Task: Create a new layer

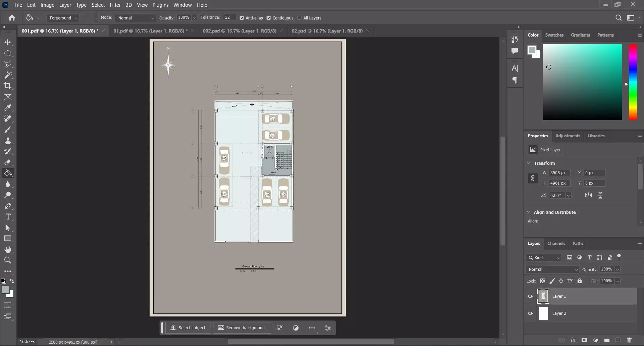Action: pos(618,340)
